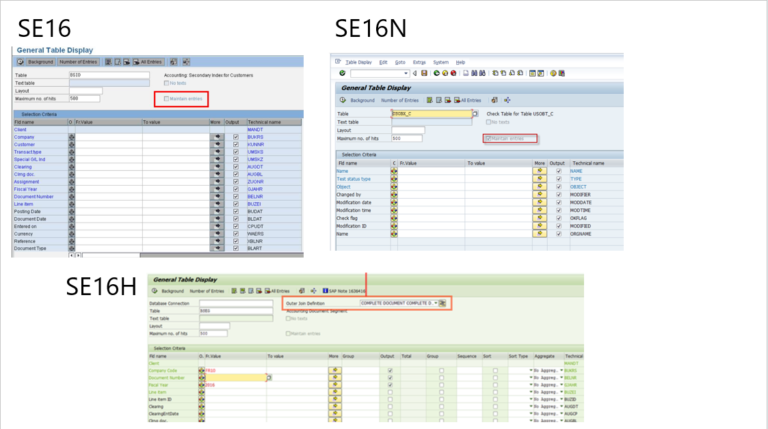Toggle Sort checkbox for Fiscal Year in SE16H
The height and width of the screenshot is (429, 768).
[x=495, y=385]
